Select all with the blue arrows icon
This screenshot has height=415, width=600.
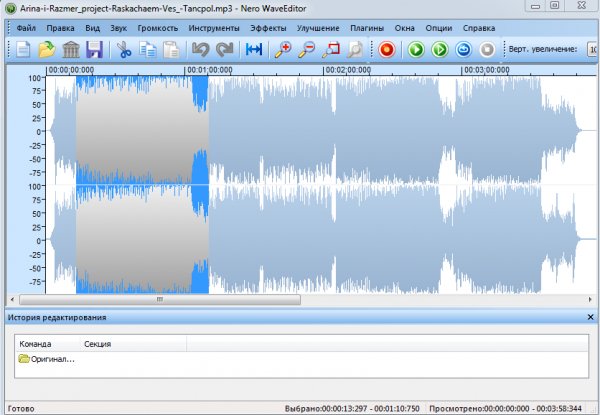point(254,49)
